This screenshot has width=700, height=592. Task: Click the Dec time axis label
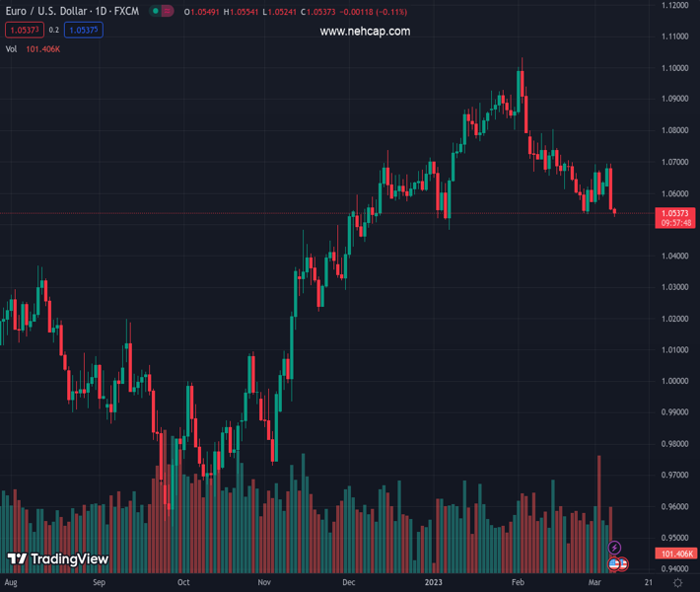coord(349,582)
